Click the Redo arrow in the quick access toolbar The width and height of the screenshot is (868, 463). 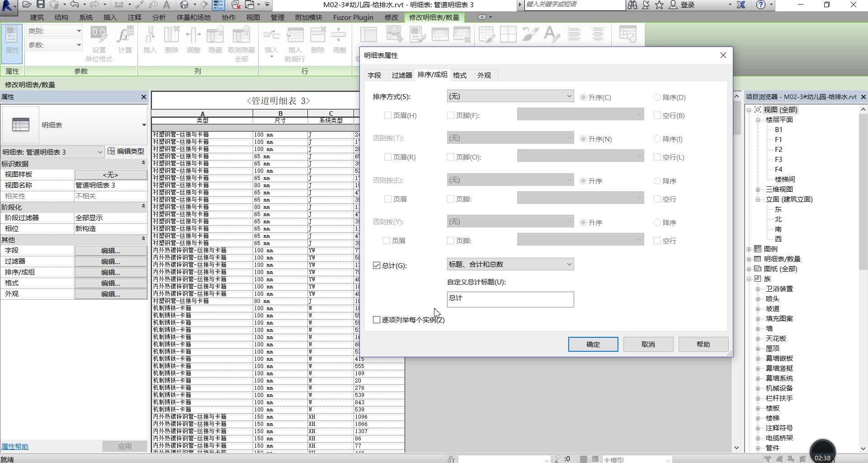(x=94, y=5)
